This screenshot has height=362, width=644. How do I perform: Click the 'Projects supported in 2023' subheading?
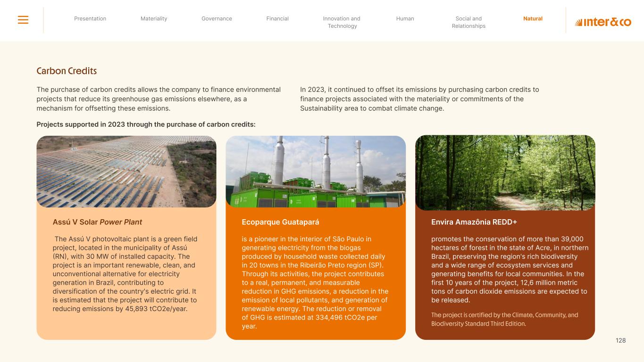[146, 124]
